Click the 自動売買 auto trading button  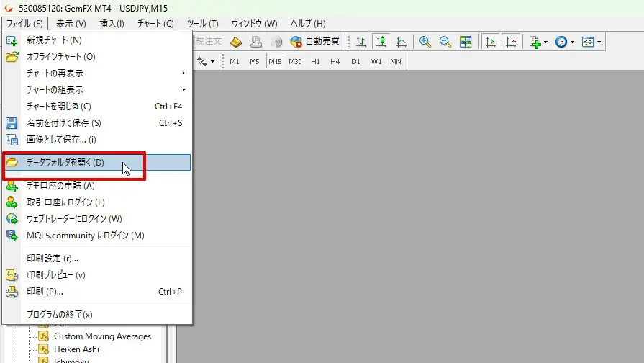[314, 42]
